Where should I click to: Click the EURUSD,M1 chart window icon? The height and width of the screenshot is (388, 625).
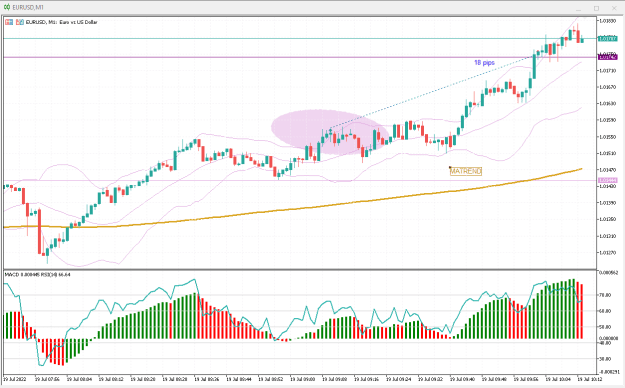(x=7, y=8)
